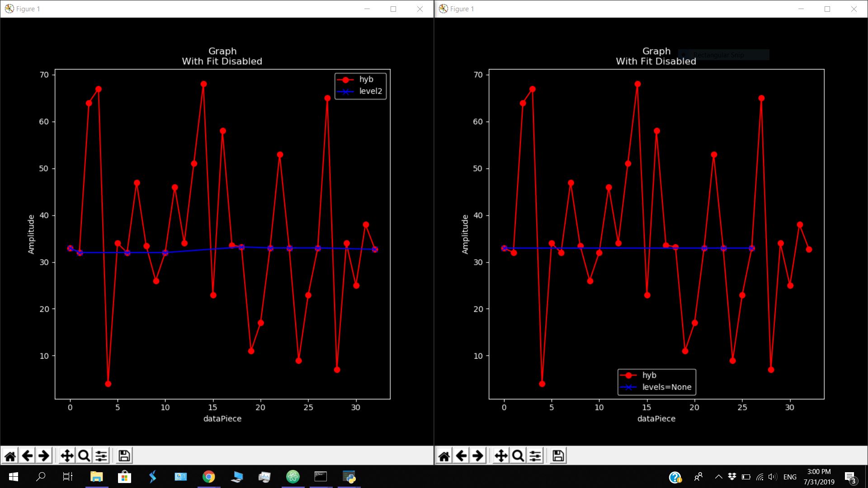This screenshot has width=868, height=488.
Task: Open ENG language input selector
Action: pos(790,477)
